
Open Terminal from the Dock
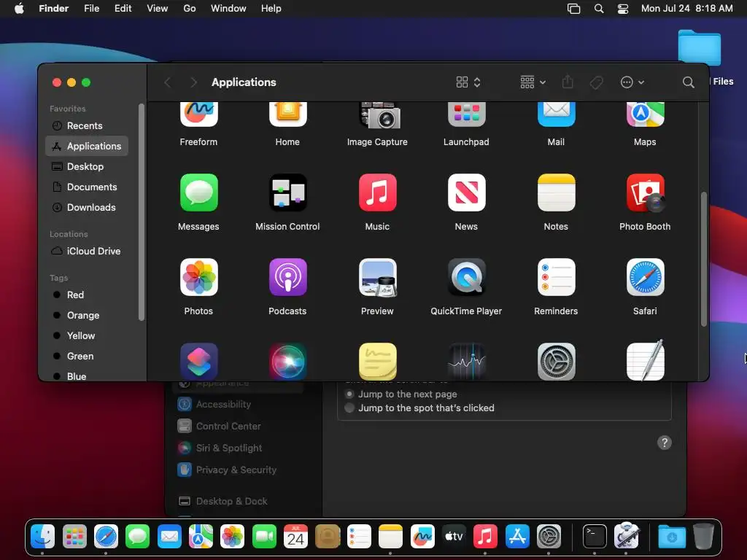click(595, 537)
